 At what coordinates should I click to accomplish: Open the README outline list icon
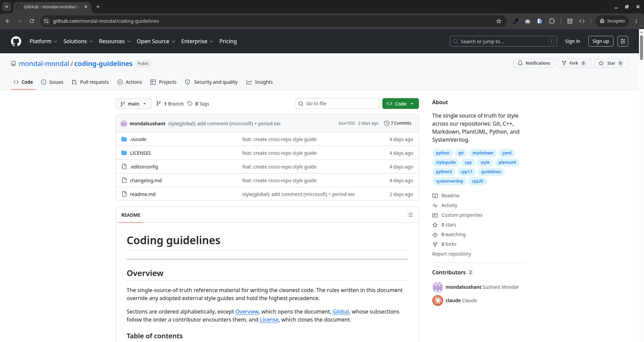(410, 215)
